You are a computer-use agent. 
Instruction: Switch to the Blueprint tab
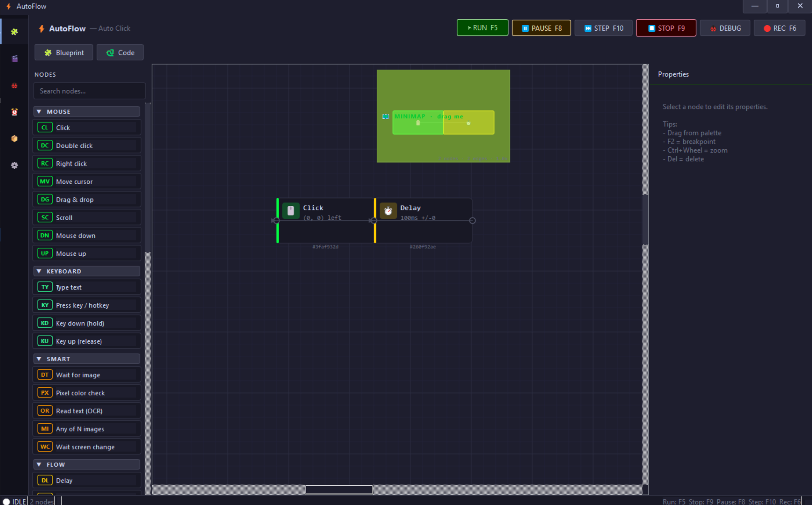point(63,52)
